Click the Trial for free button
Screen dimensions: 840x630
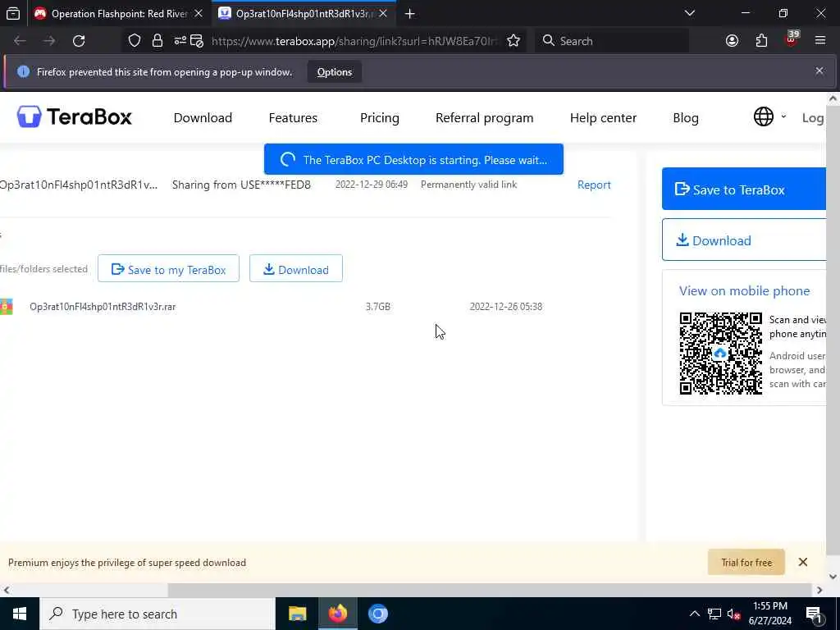[x=746, y=563]
